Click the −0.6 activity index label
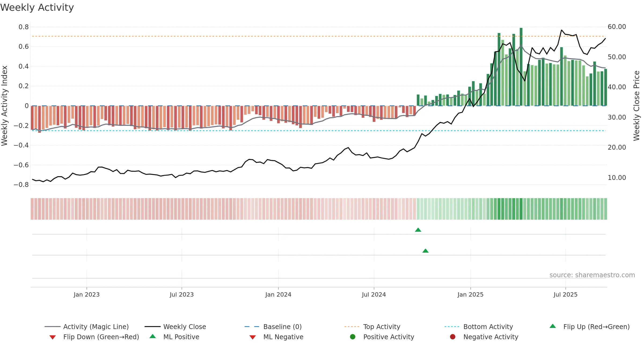The image size is (644, 362). tap(21, 165)
